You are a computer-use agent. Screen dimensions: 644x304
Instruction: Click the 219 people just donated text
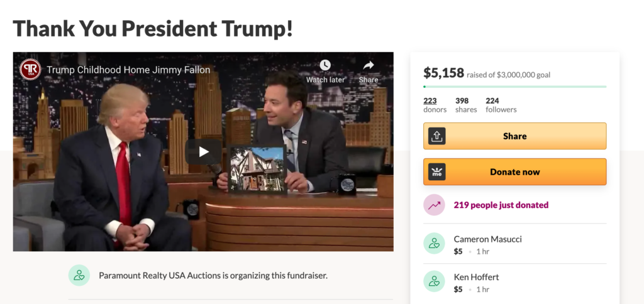coord(501,205)
